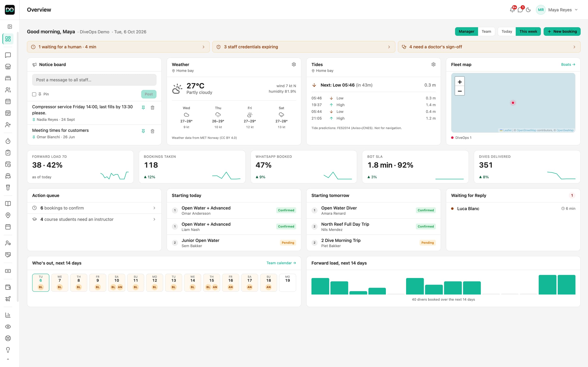588x367 pixels.
Task: Switch the view to Team
Action: pos(486,31)
